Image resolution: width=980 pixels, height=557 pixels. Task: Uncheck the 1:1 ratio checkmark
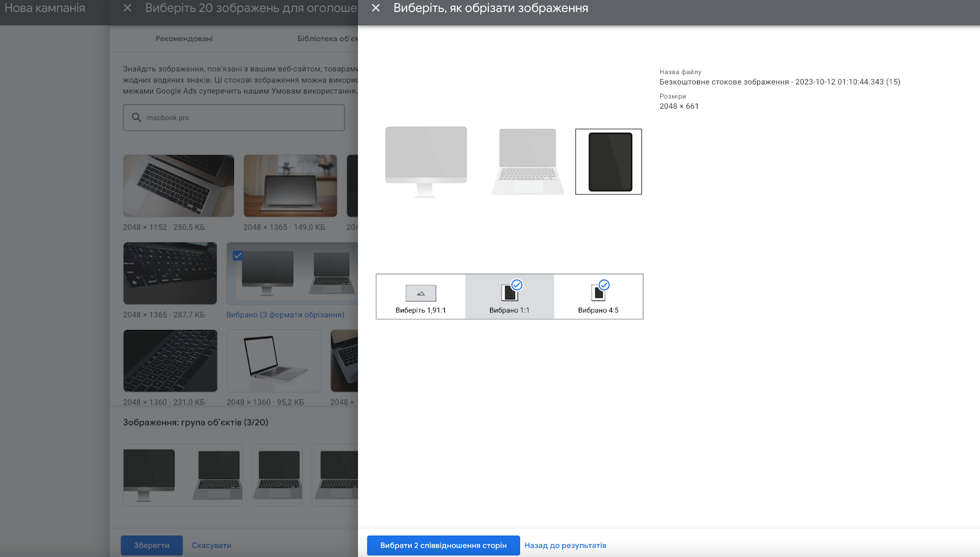tap(517, 285)
